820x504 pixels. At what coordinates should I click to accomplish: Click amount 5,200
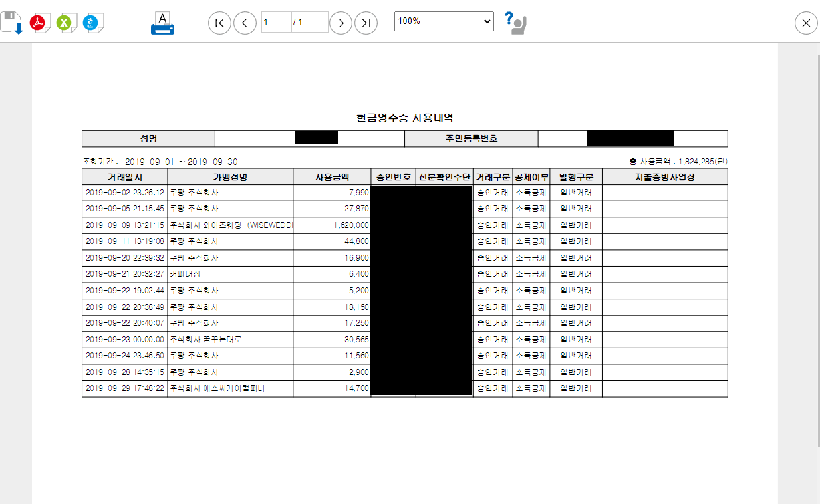pos(358,291)
